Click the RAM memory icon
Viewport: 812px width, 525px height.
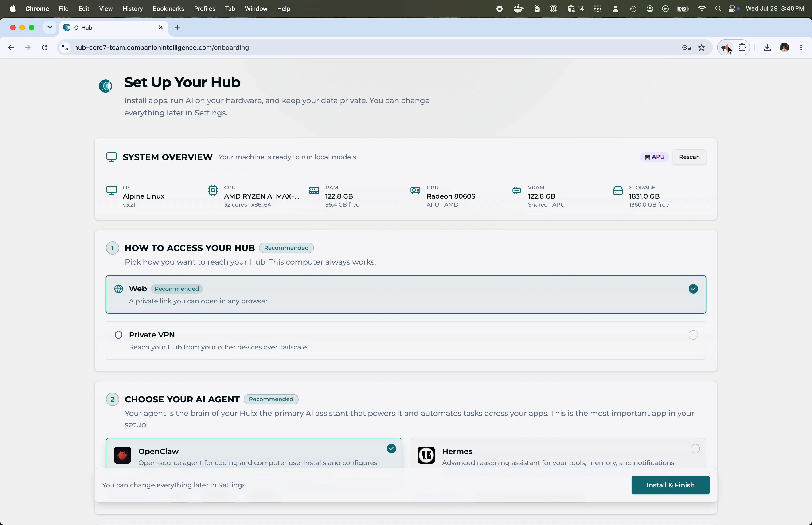[x=314, y=190]
